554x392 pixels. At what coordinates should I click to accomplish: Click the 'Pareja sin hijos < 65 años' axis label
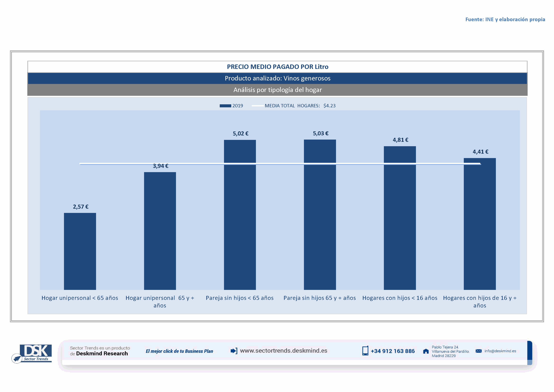click(x=239, y=298)
